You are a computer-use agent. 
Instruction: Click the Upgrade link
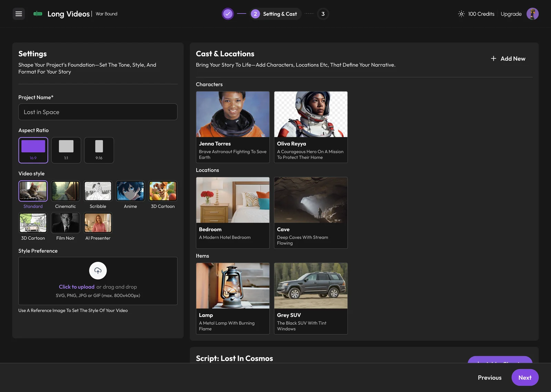(x=511, y=14)
